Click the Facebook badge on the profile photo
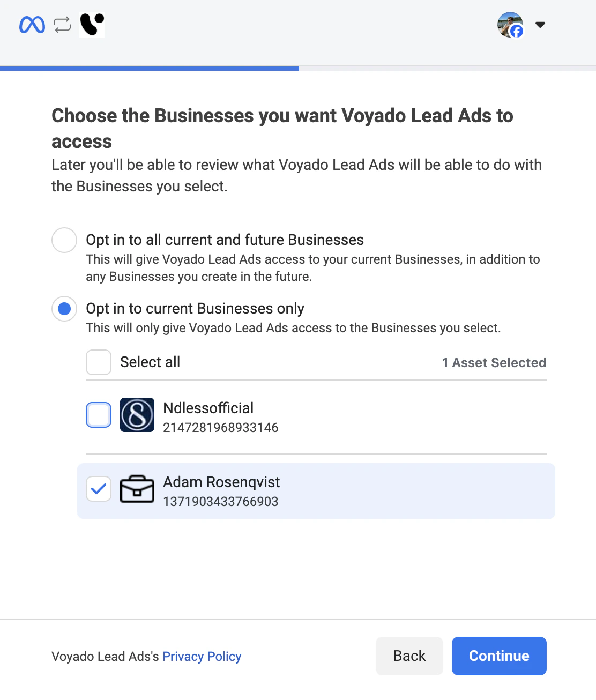 [x=518, y=32]
